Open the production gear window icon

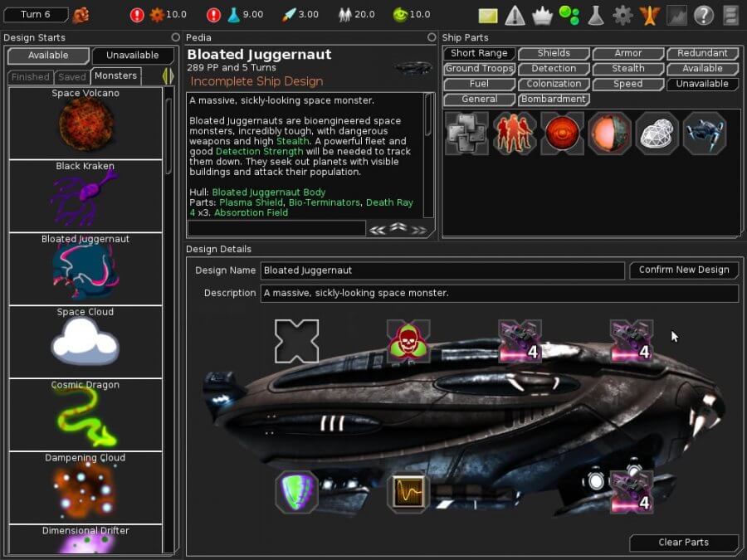point(622,15)
